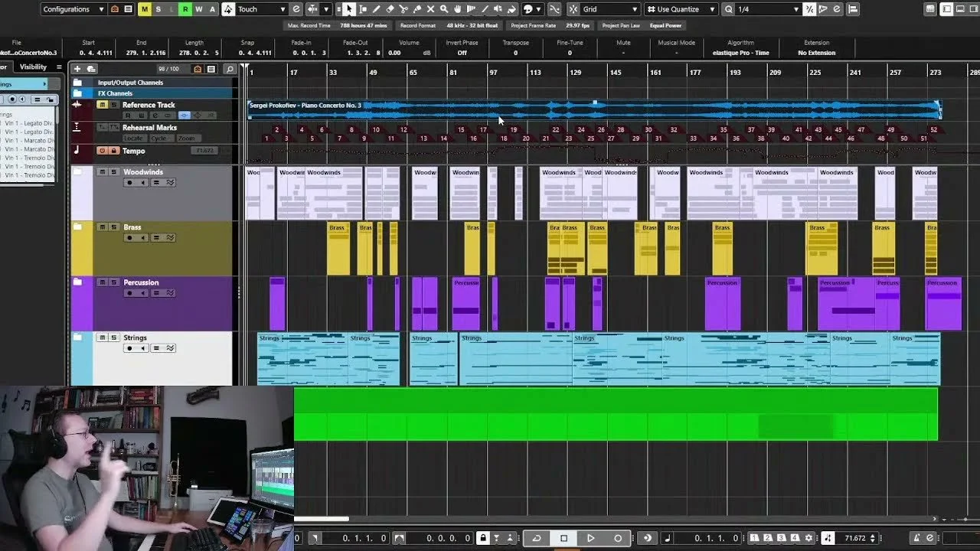Choose the Object Selection arrow tool
Screen dimensions: 980x551
(349, 8)
